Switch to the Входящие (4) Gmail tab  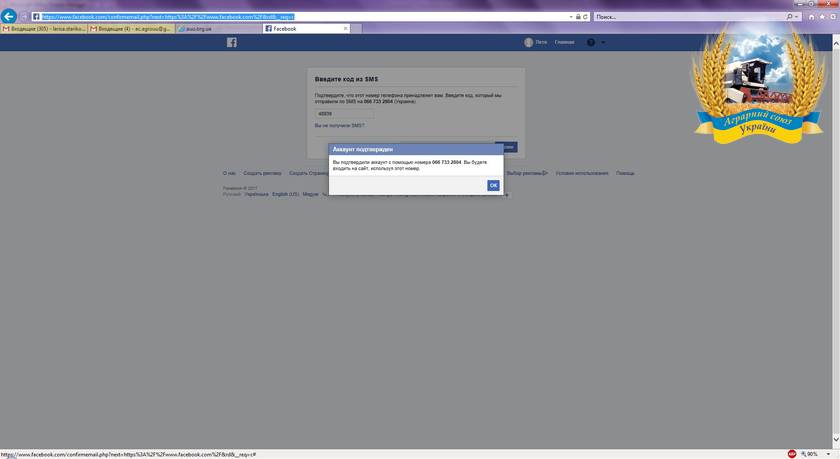click(x=131, y=28)
